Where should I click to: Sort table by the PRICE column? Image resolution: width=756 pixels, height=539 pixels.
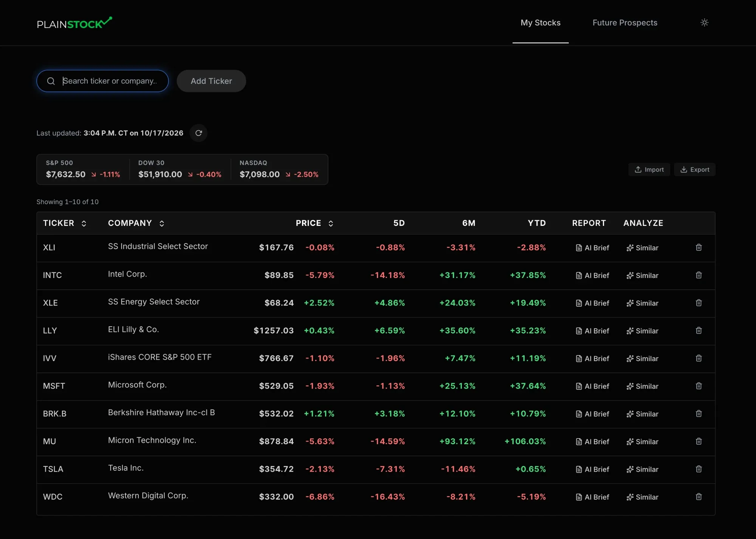tap(314, 223)
